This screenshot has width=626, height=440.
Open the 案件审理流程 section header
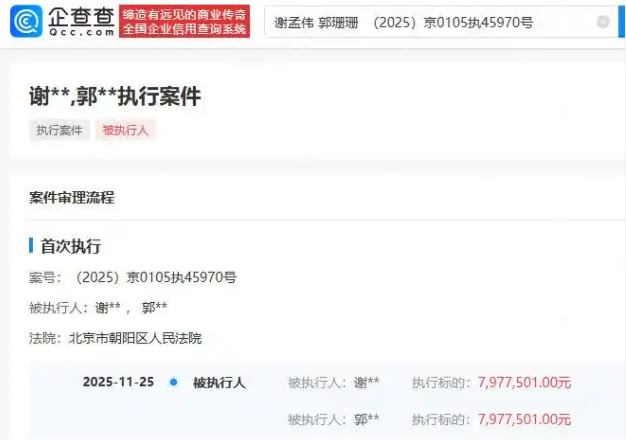coord(72,198)
